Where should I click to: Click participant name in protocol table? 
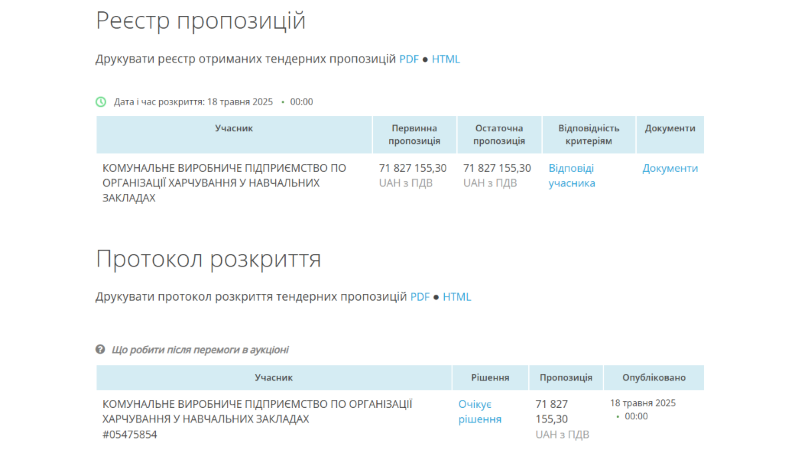coord(257,412)
